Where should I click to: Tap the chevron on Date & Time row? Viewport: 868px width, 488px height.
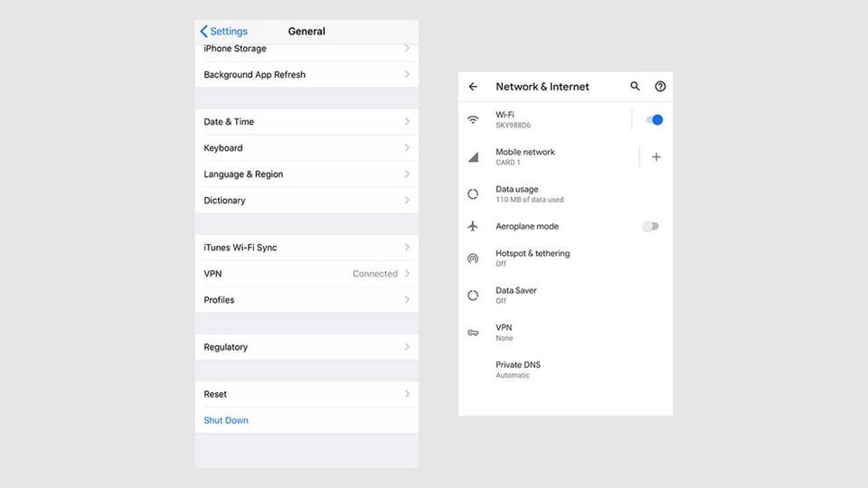click(x=407, y=122)
